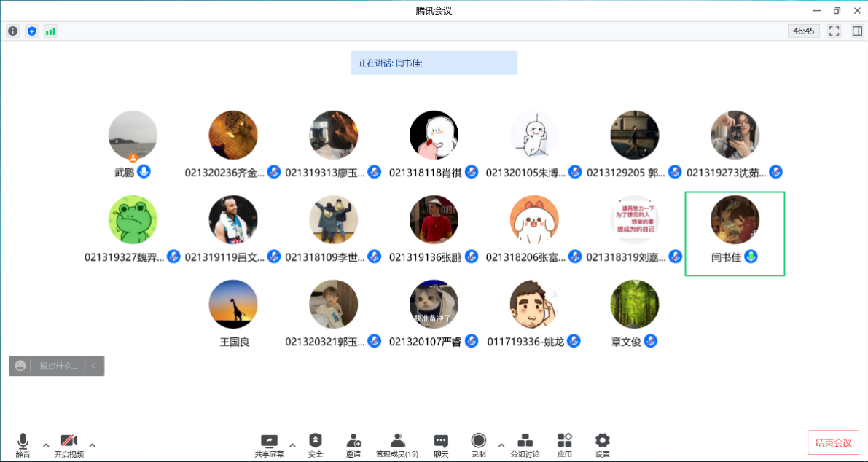The image size is (868, 462).
Task: Open the Apps (应用) menu
Action: [x=565, y=445]
